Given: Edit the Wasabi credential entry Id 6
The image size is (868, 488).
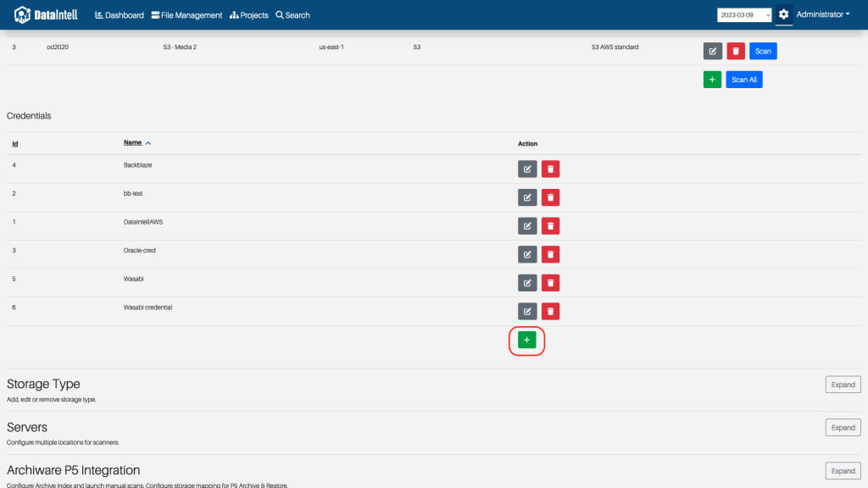Looking at the screenshot, I should coord(527,311).
